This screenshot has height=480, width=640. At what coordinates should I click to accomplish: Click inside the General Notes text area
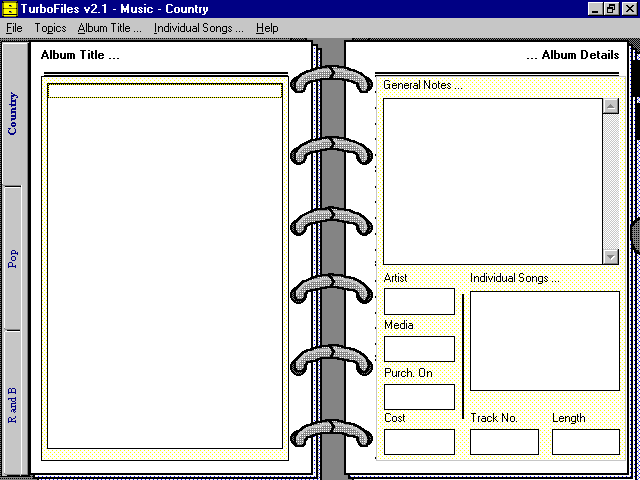493,181
